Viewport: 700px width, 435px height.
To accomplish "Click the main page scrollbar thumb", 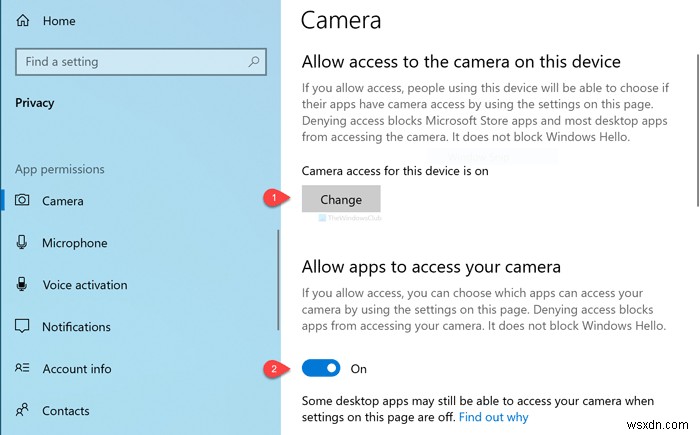I will click(x=697, y=130).
